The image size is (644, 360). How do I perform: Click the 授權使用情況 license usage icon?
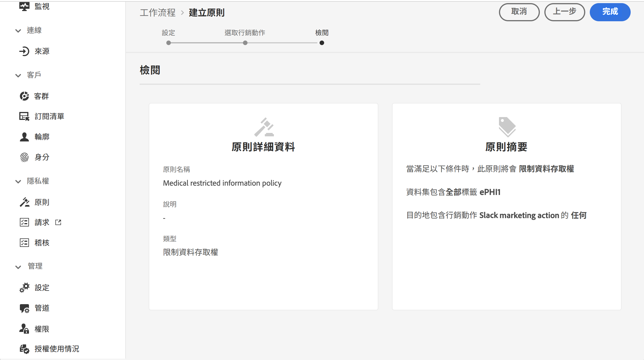(24, 349)
